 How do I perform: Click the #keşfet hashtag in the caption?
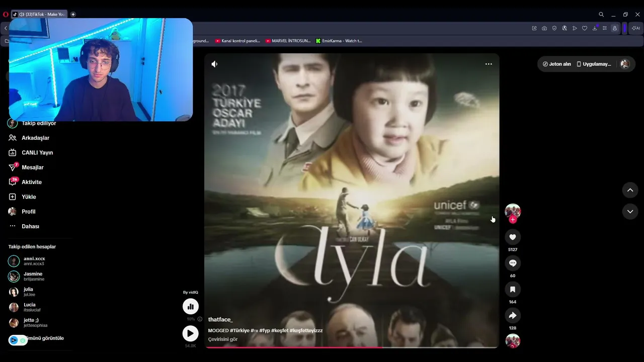tap(280, 330)
